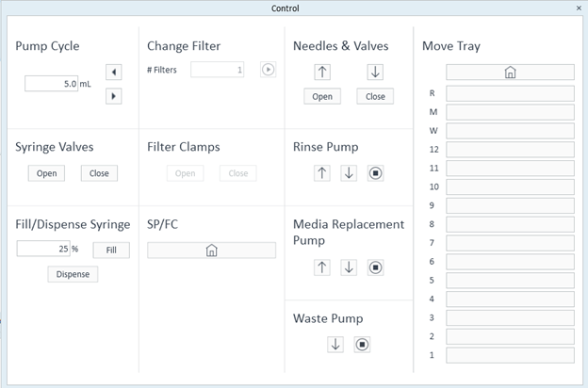Home the SP/FC position
Image resolution: width=588 pixels, height=388 pixels.
point(211,251)
